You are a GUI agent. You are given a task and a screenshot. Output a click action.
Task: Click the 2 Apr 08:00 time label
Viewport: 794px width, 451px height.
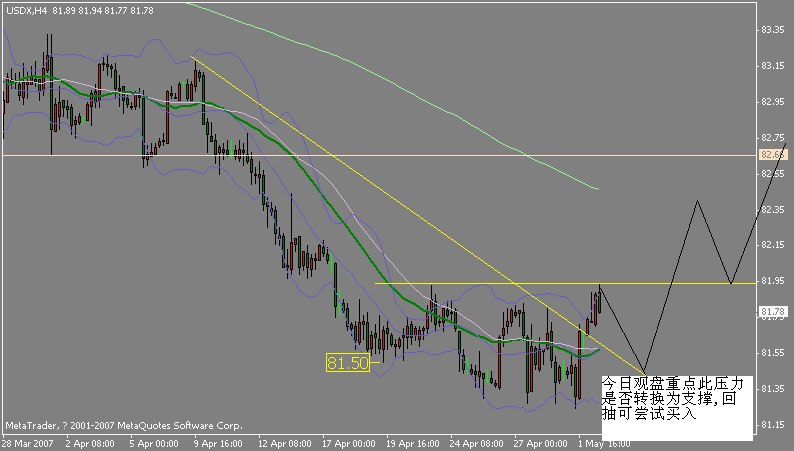[x=90, y=444]
